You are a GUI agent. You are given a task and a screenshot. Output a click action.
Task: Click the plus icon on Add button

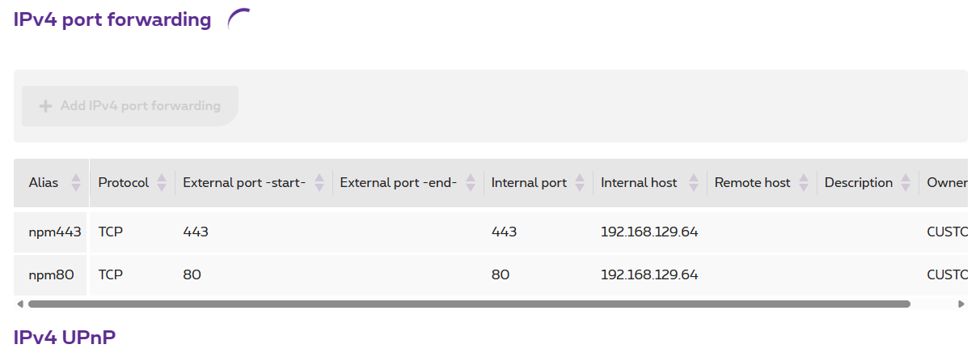45,106
